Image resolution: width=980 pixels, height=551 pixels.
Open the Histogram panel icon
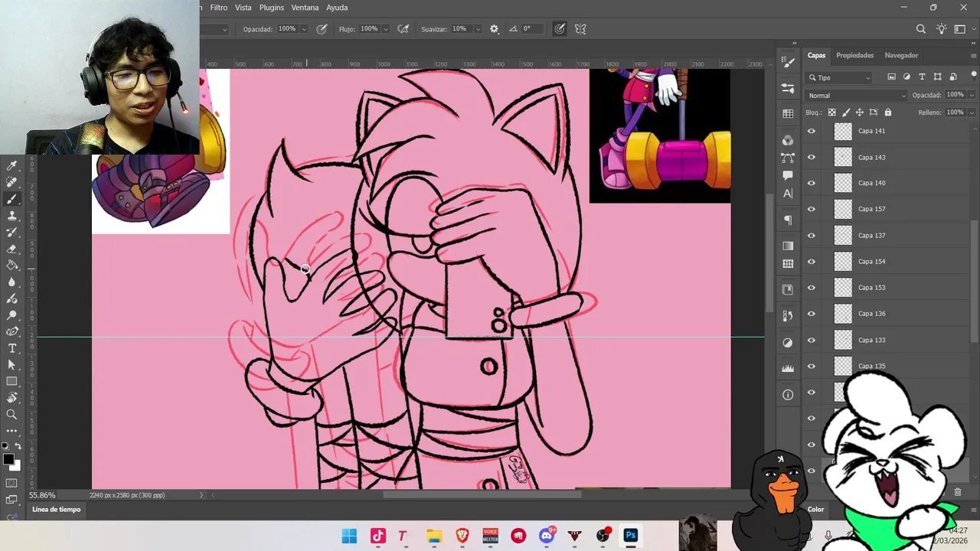[788, 368]
